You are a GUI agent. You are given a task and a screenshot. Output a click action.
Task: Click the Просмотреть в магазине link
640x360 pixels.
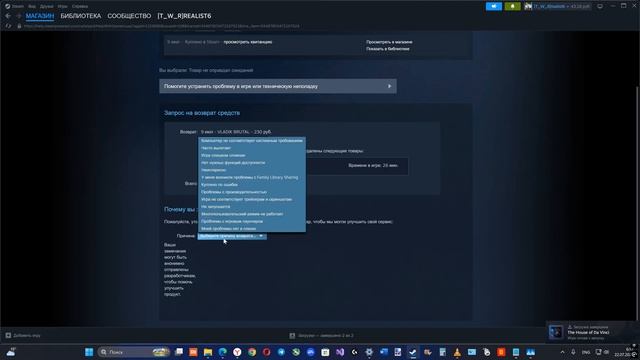pyautogui.click(x=389, y=42)
